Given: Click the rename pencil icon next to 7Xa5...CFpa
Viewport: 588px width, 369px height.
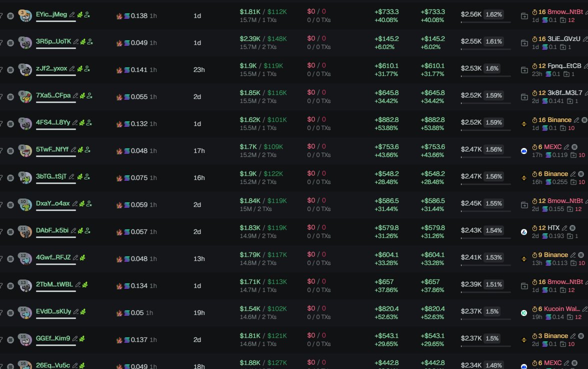Looking at the screenshot, I should (75, 95).
